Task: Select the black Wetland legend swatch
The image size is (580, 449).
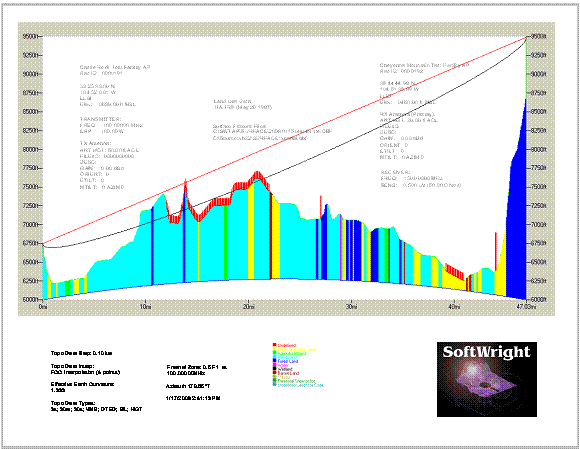Action: pyautogui.click(x=274, y=368)
